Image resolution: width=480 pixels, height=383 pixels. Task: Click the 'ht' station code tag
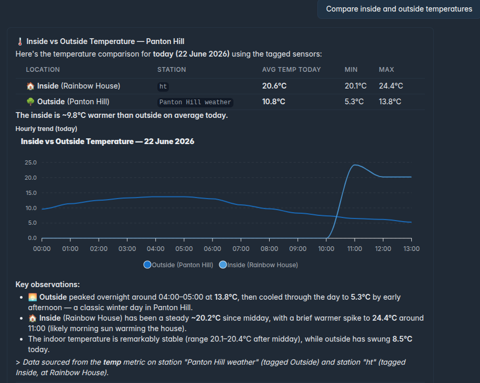coord(163,87)
